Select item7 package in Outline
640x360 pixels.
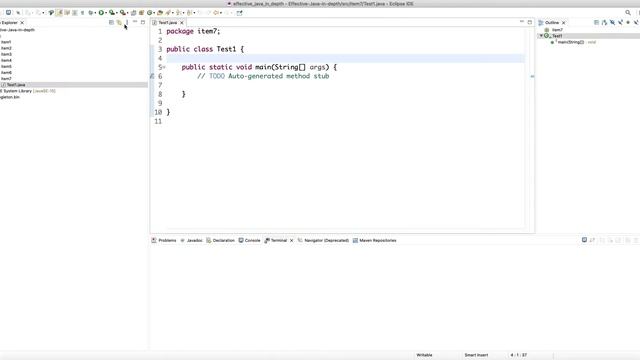[x=557, y=30]
